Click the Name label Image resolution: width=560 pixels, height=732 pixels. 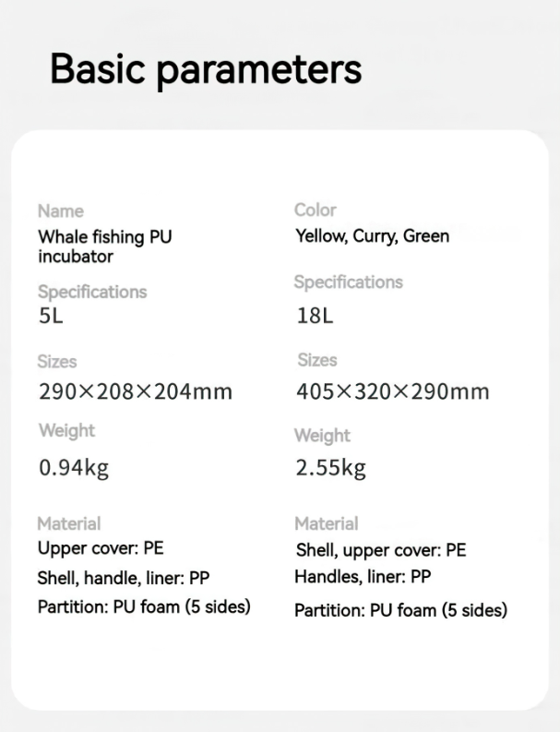pos(60,211)
